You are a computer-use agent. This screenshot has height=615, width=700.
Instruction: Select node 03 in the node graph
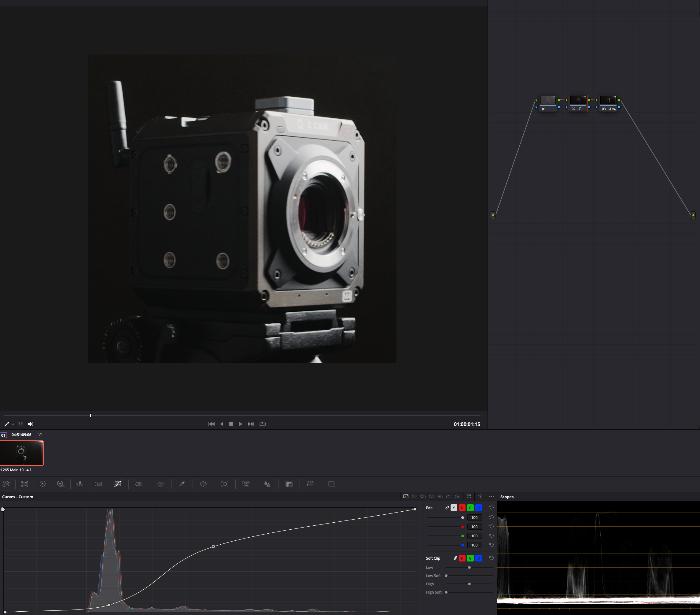coord(608,103)
